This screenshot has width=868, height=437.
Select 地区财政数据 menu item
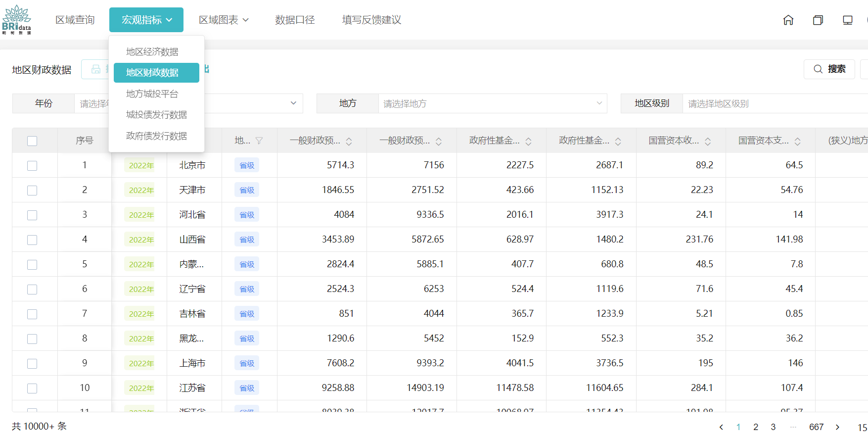[156, 73]
